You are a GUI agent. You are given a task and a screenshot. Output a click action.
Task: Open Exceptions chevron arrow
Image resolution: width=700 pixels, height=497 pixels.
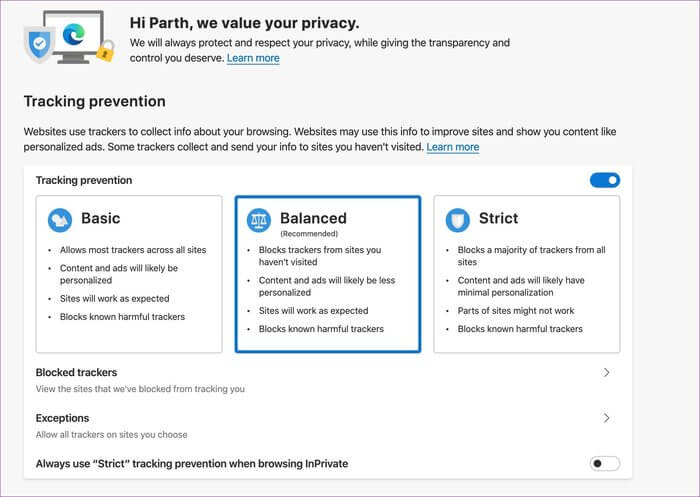click(606, 418)
